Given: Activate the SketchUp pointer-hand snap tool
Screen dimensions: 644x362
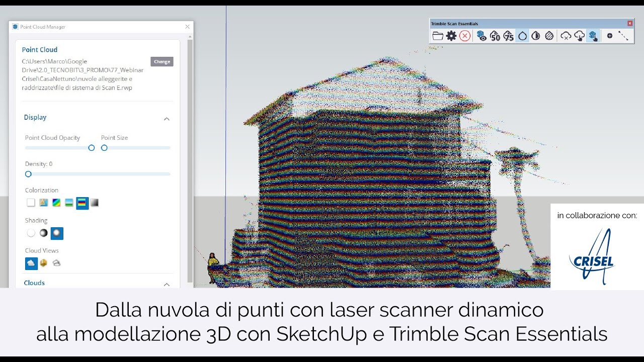Looking at the screenshot, I should tap(593, 36).
